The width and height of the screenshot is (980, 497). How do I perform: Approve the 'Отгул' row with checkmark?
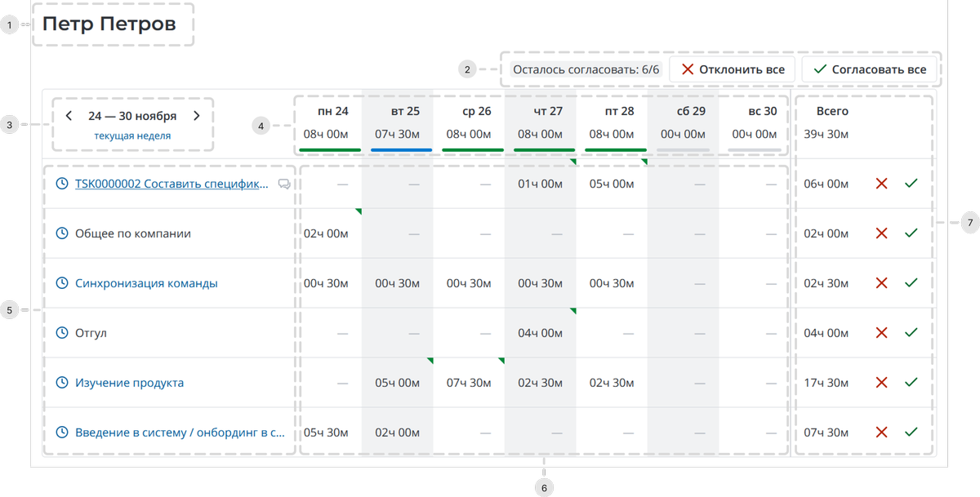click(x=911, y=333)
